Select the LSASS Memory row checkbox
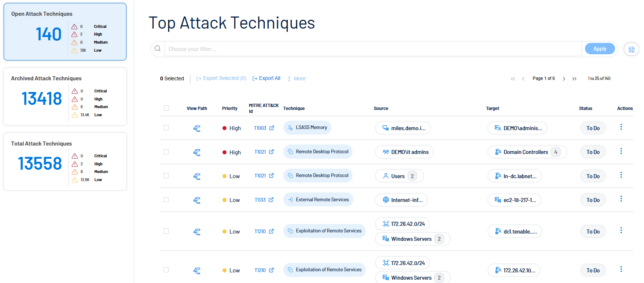This screenshot has width=644, height=283. (166, 128)
